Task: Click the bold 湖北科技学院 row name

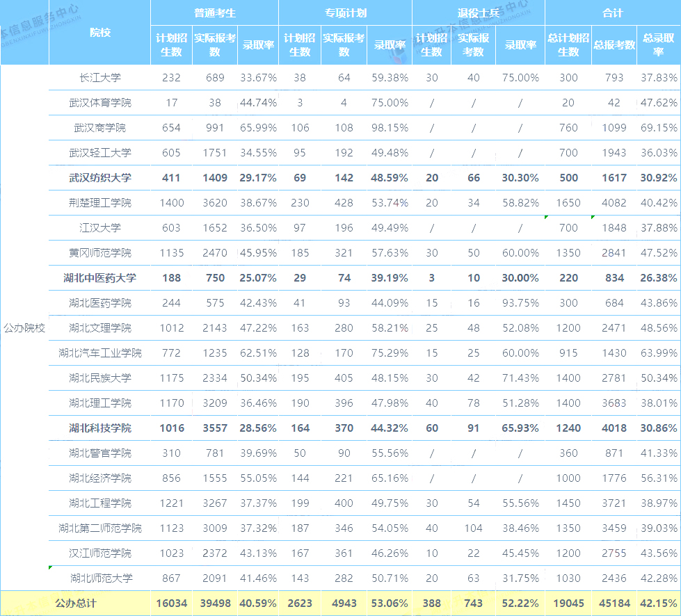Action: pos(100,428)
